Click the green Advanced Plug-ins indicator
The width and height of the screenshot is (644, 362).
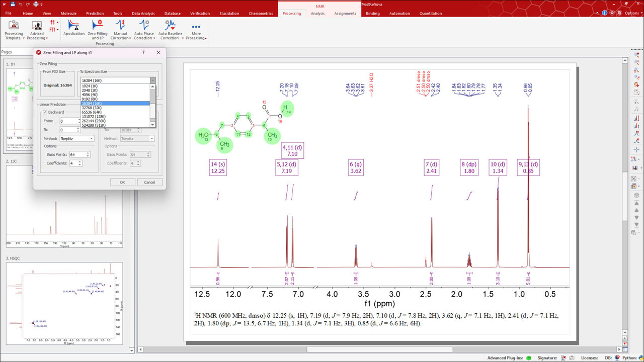(x=529, y=358)
